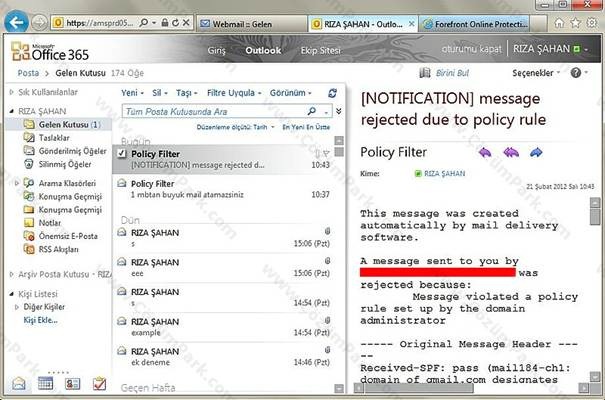
Task: Click Posta breadcrumb link
Action: coord(28,73)
